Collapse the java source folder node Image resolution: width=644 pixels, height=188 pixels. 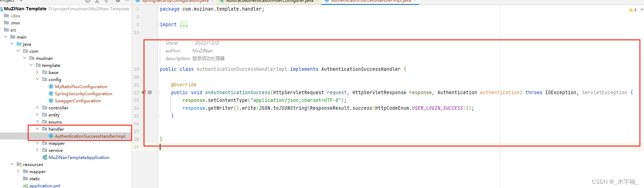click(x=12, y=44)
